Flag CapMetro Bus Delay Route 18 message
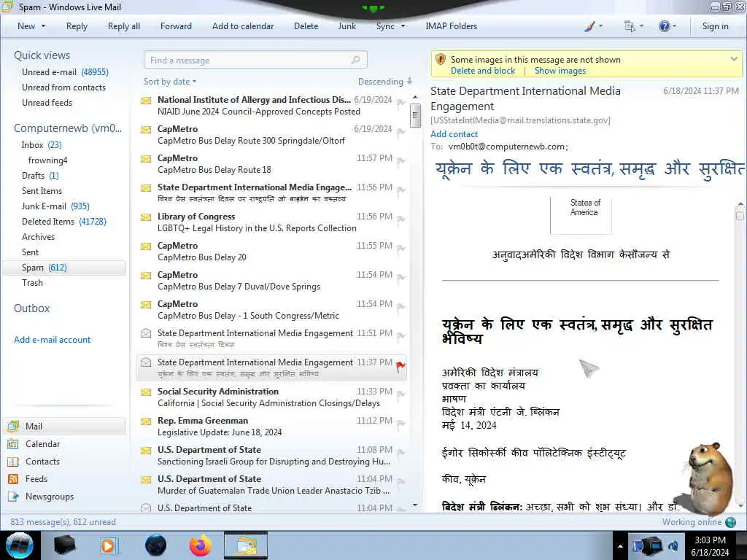 [x=400, y=161]
